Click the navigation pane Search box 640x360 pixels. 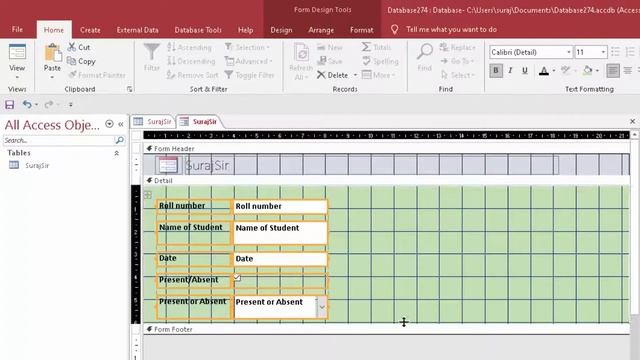click(x=59, y=140)
